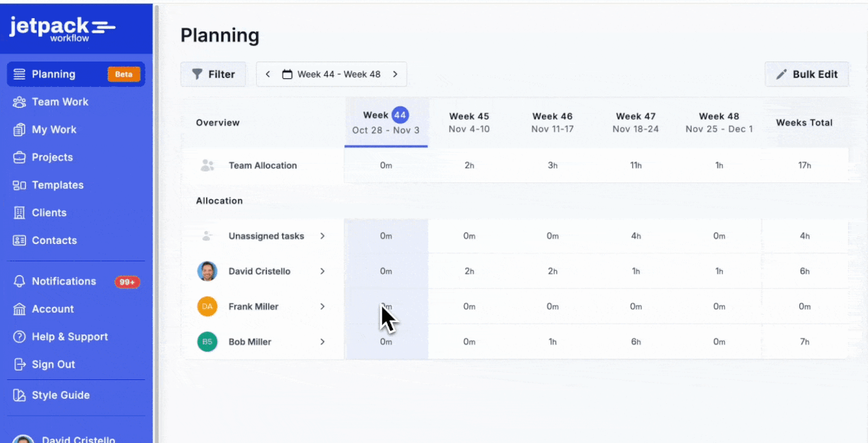
Task: Click the Filter button
Action: (213, 74)
